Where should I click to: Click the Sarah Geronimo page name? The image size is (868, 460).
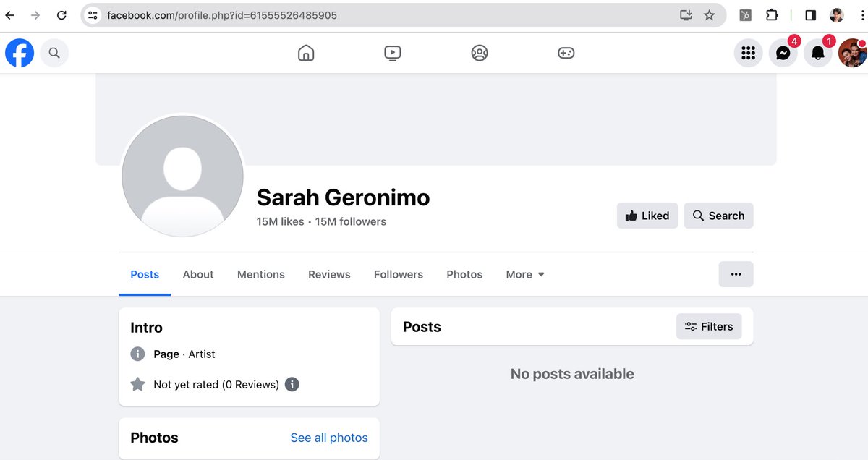click(x=343, y=197)
